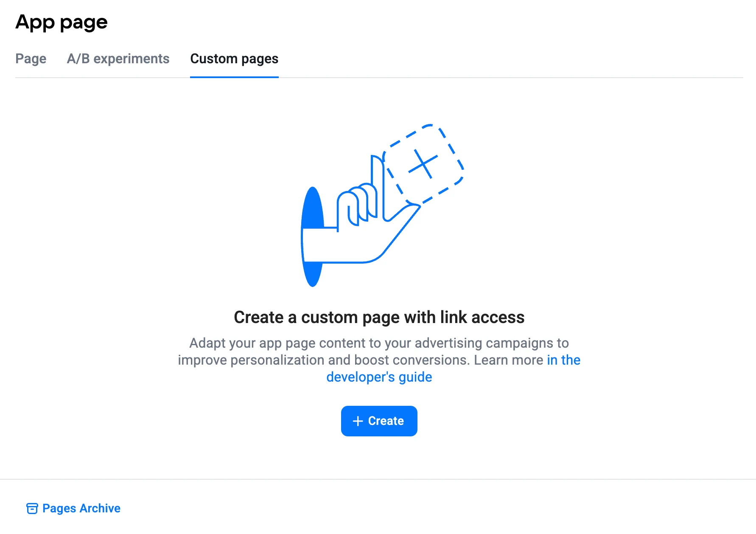Click the blue underline beneath Custom pages
Screen dimensions: 756x534
234,78
